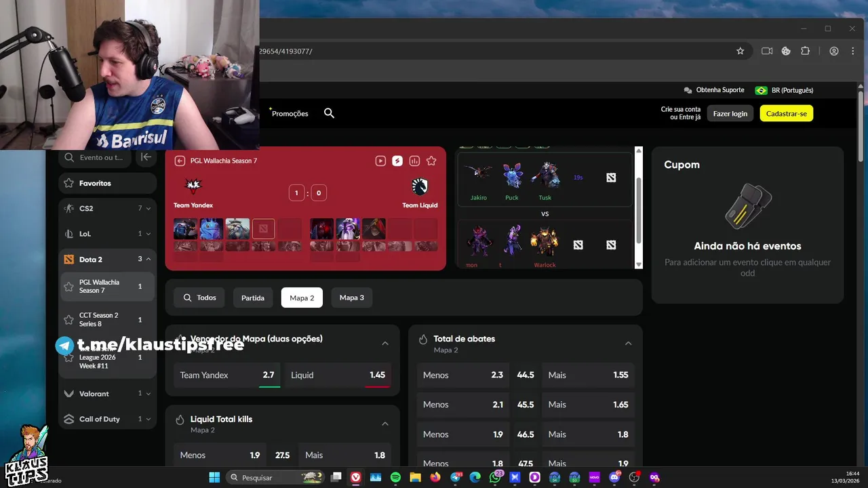868x488 pixels.
Task: Collapse the Vencedor do Mapa market
Action: click(385, 344)
